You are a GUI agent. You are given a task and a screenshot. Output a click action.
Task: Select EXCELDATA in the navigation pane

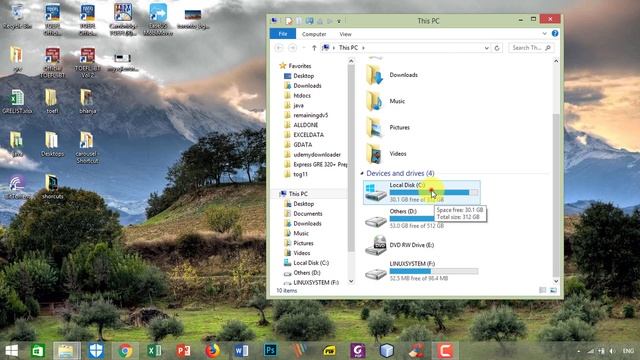coord(309,135)
